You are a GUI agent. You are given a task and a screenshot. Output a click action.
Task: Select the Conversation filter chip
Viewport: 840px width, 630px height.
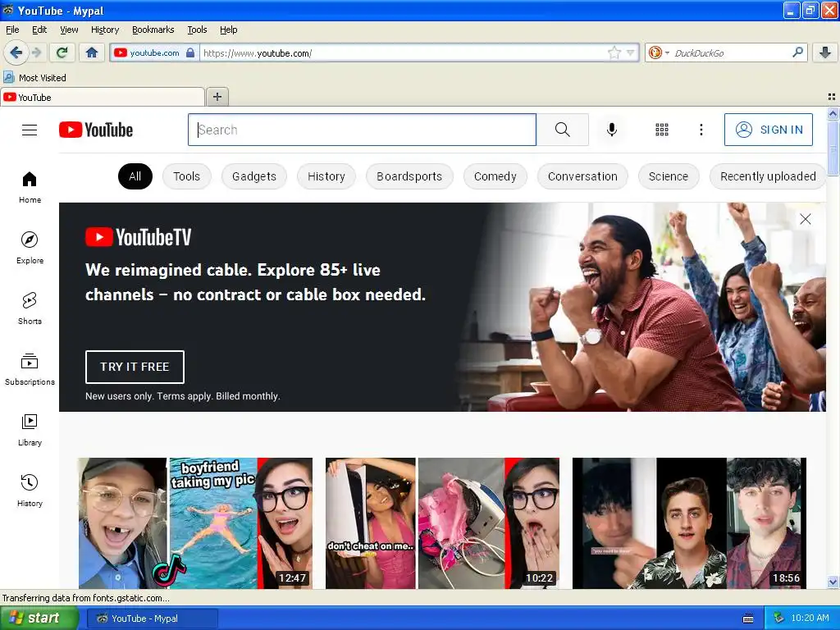[x=582, y=176]
